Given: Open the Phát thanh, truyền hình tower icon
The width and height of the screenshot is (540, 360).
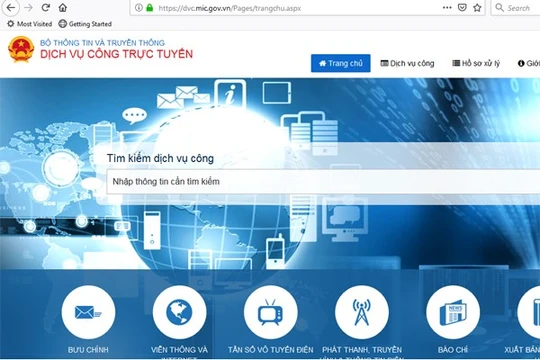Looking at the screenshot, I should pos(362,312).
